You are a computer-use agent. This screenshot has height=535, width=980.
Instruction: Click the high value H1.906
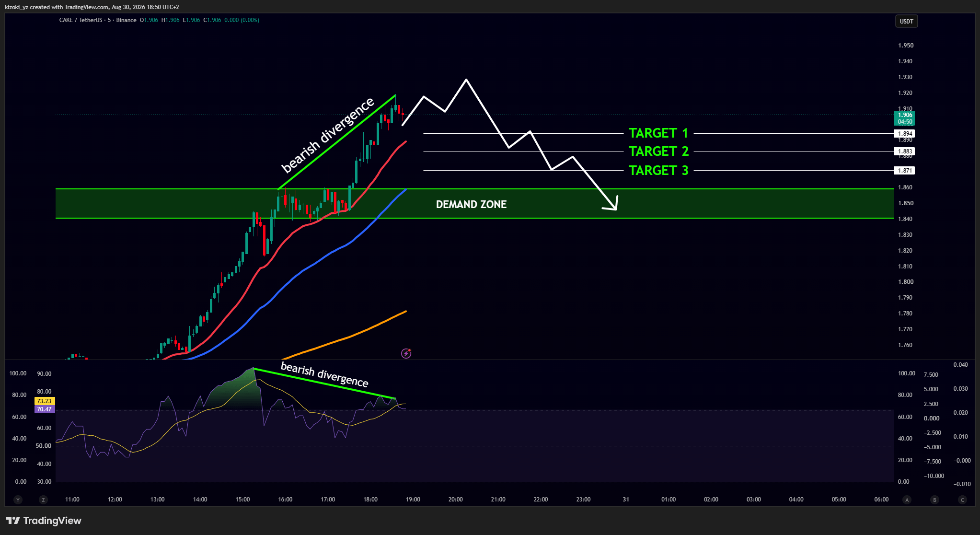(x=171, y=20)
